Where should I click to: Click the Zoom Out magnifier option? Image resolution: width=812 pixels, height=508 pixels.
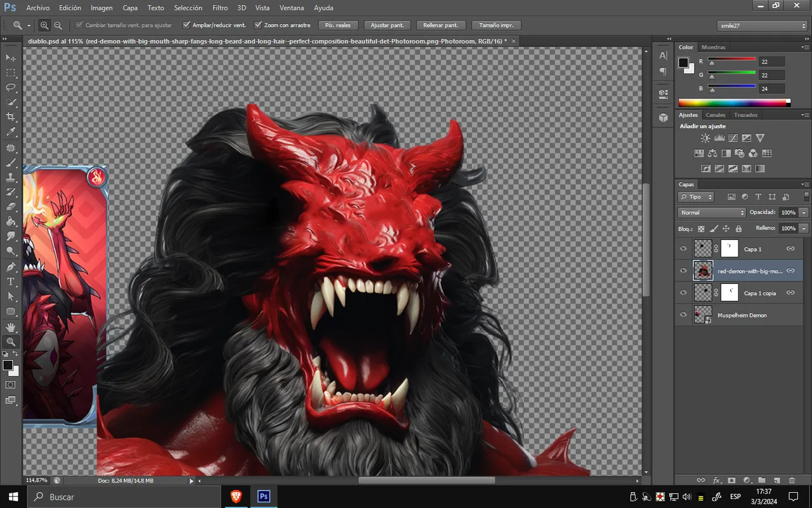click(58, 25)
